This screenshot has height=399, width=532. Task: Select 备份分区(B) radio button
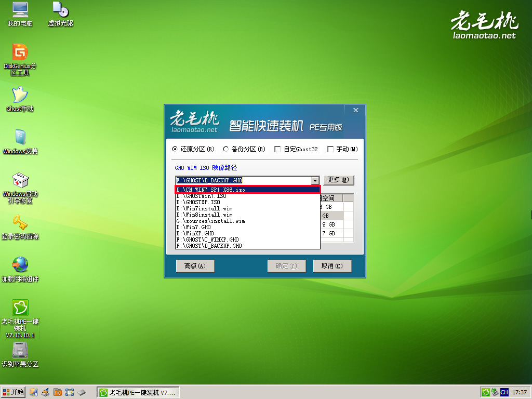225,149
